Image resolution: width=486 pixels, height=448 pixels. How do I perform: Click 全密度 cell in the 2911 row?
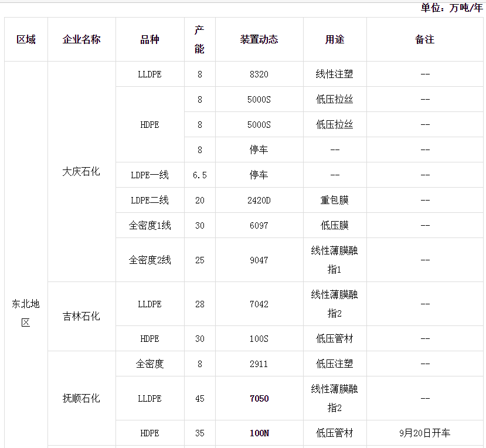click(149, 364)
